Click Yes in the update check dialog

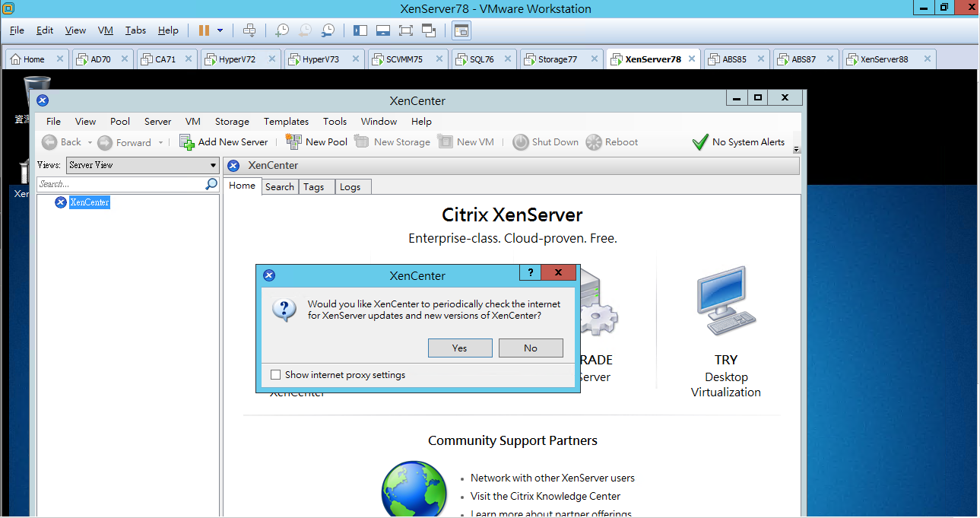click(460, 348)
